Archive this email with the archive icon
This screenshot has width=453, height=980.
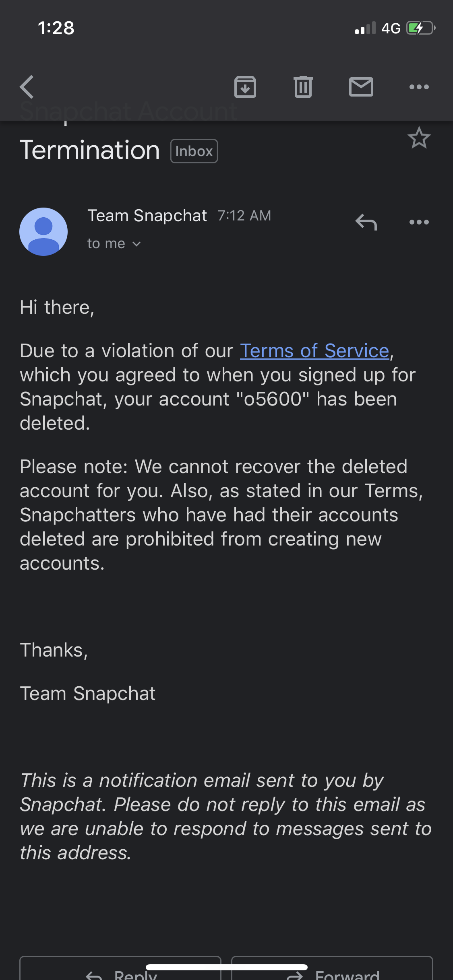[245, 87]
